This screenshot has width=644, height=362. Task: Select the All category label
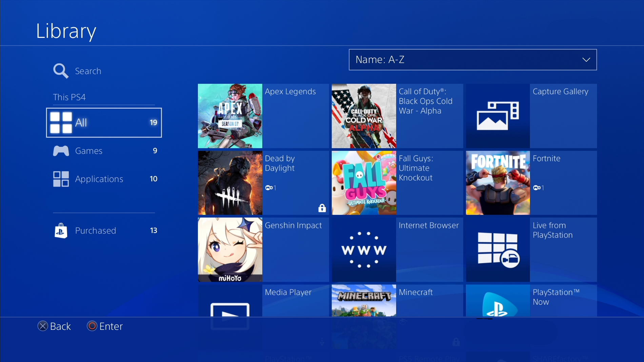[81, 123]
